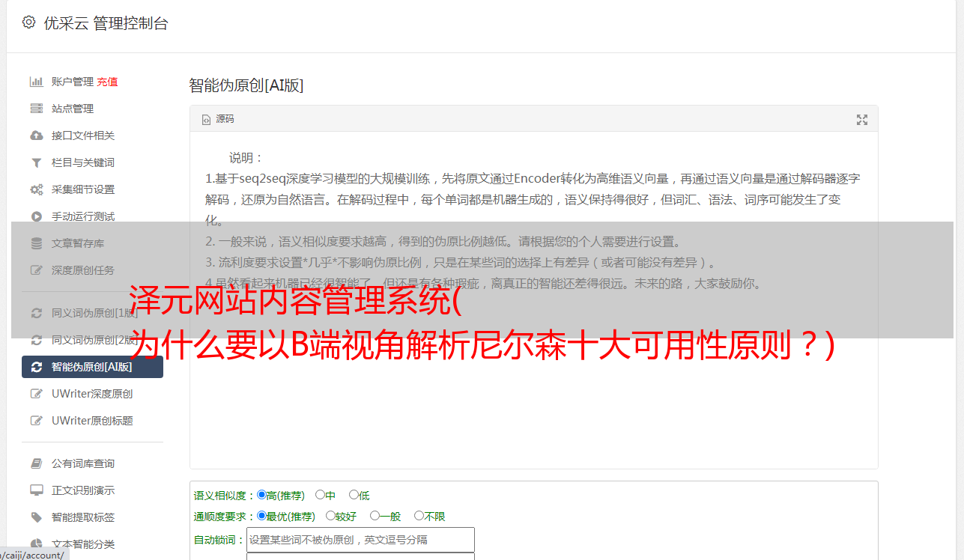Open the 智能伪原创[AI版] menu item

pyautogui.click(x=92, y=367)
